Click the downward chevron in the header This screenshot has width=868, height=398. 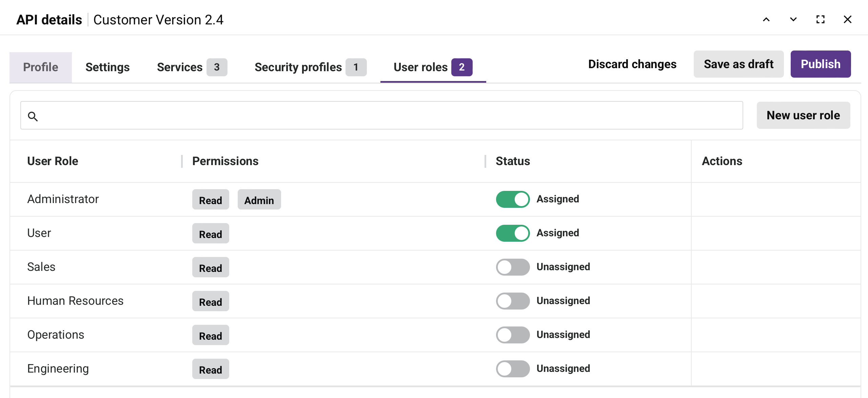click(x=793, y=19)
